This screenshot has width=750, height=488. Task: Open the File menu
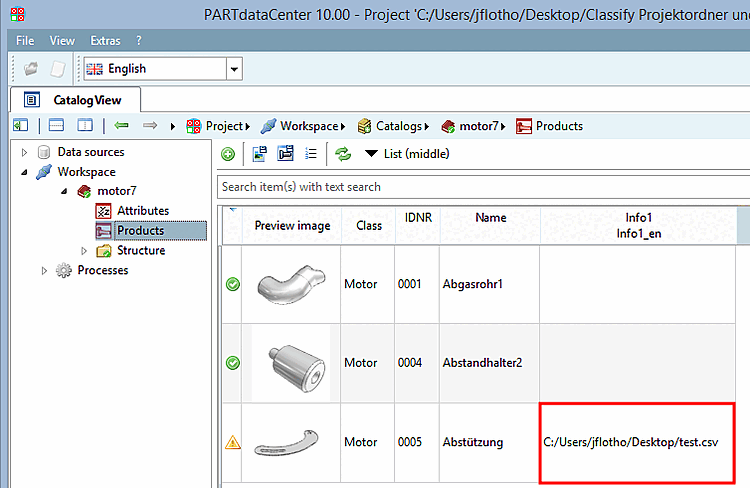[x=25, y=41]
